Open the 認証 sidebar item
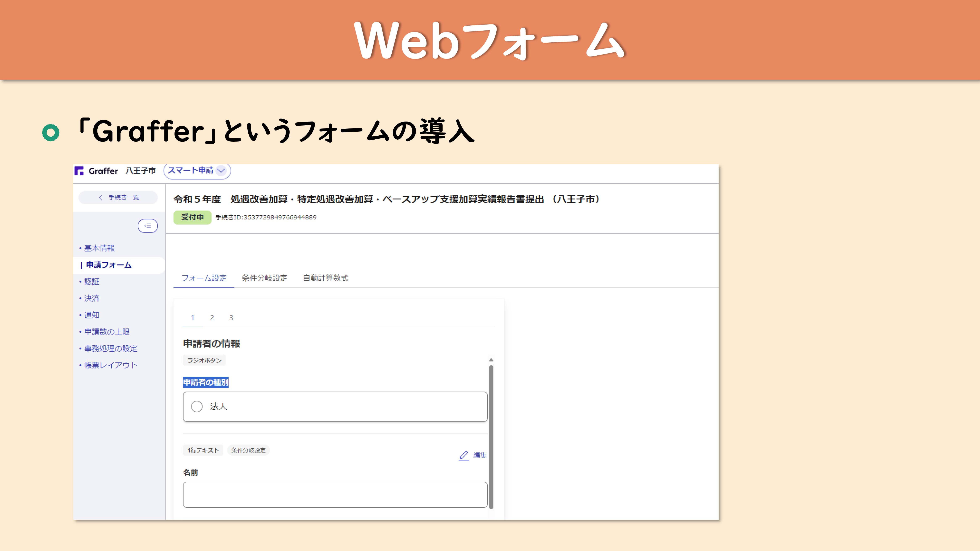Screen dimensions: 980x551 (x=91, y=282)
